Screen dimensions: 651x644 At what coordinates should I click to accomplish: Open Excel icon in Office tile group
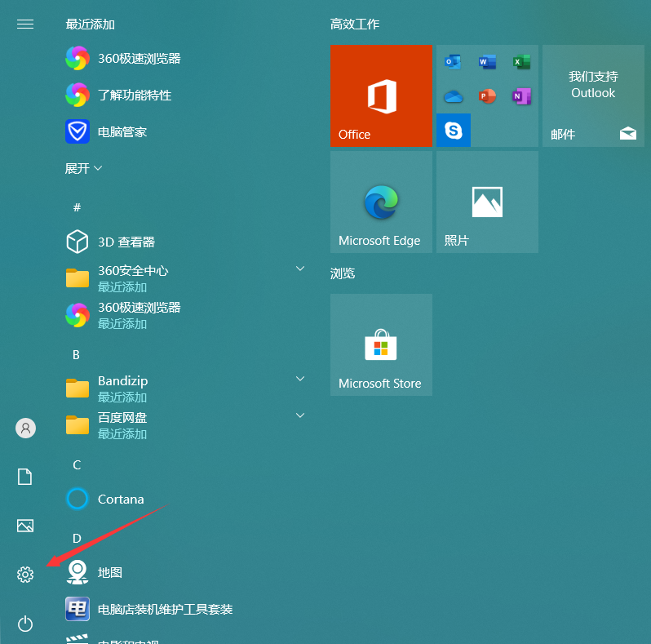[521, 62]
